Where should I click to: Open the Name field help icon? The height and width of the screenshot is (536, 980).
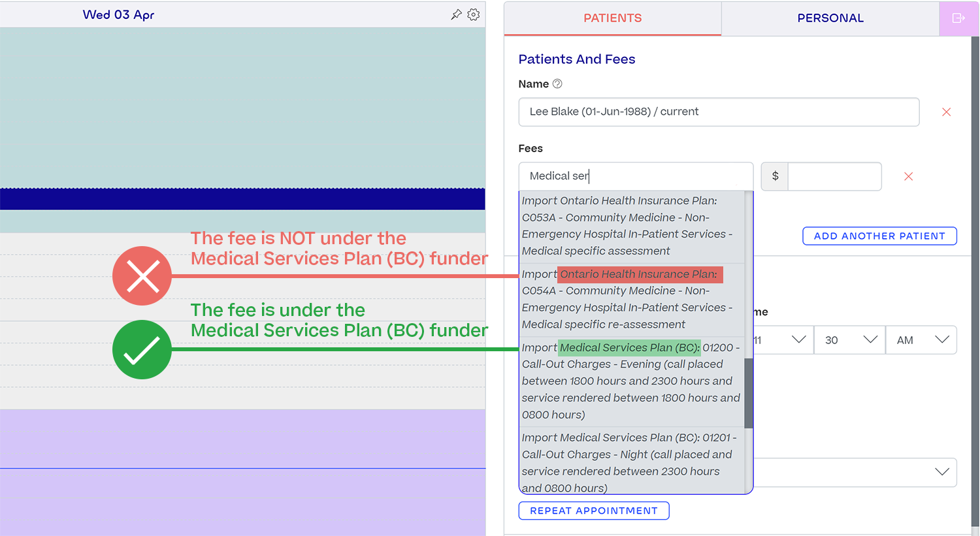click(x=557, y=84)
